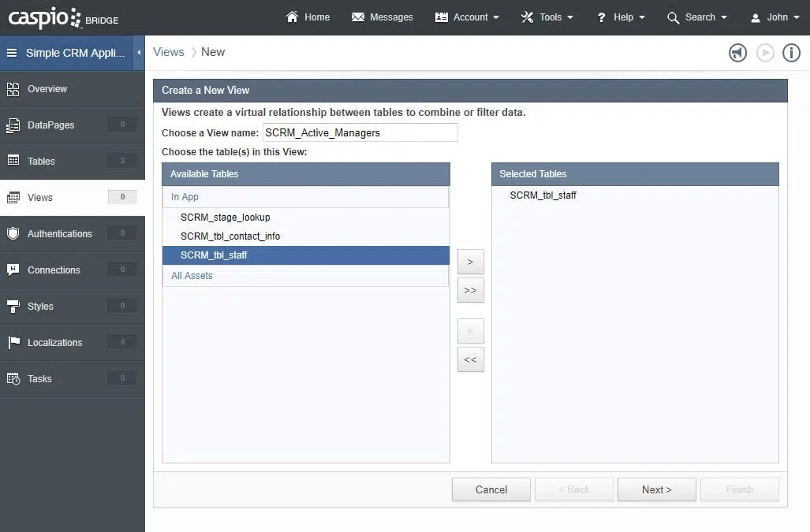Viewport: 810px width, 532px height.
Task: Go to Authentications section
Action: pos(59,234)
